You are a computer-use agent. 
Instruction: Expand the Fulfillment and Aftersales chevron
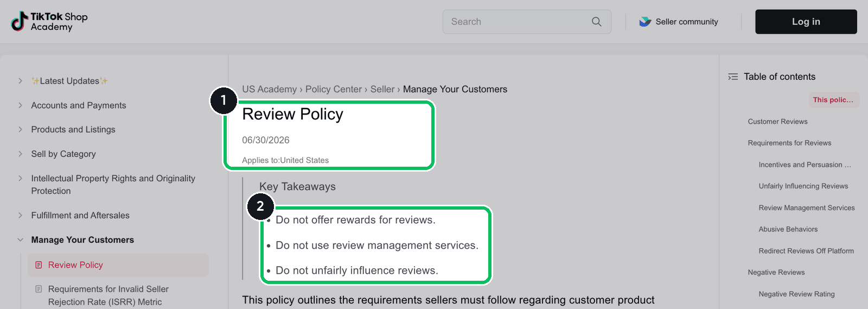(20, 215)
